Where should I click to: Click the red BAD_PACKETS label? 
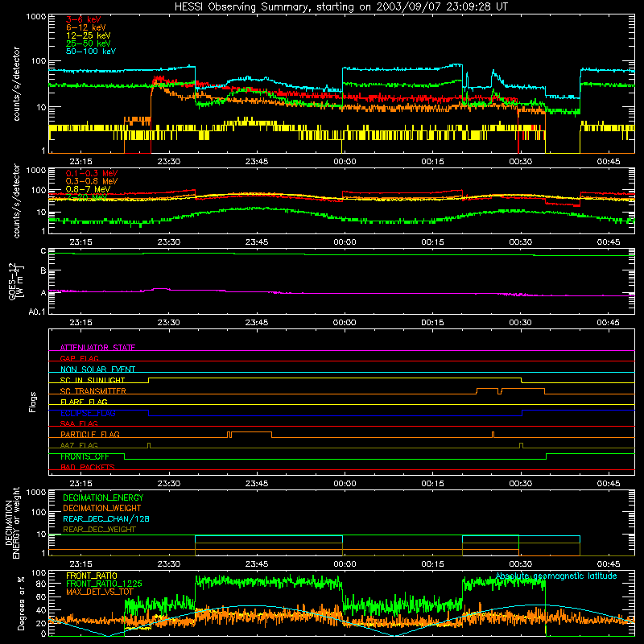tap(88, 467)
